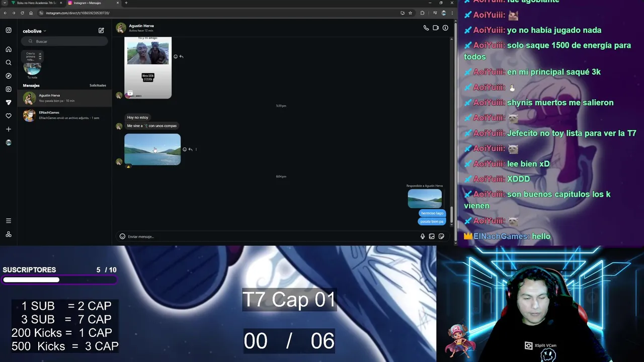Click the 'con unos compas' message
The height and width of the screenshot is (362, 644).
152,126
